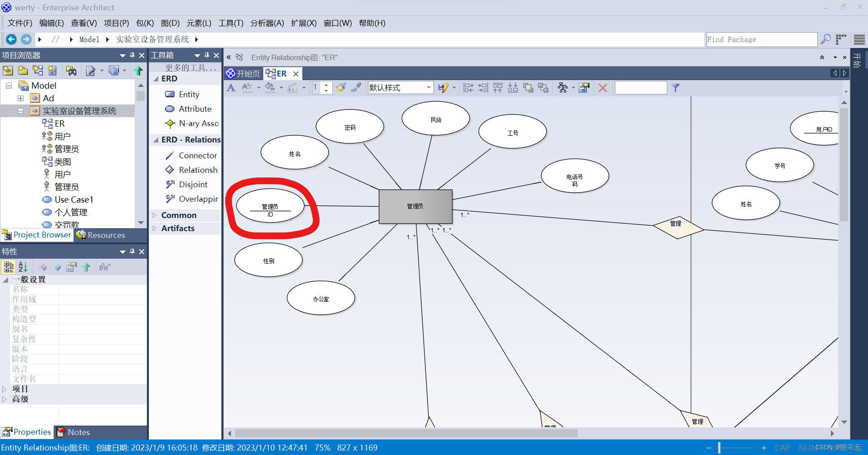Open the 默认样式 style dropdown
This screenshot has height=455, width=868.
tap(428, 88)
